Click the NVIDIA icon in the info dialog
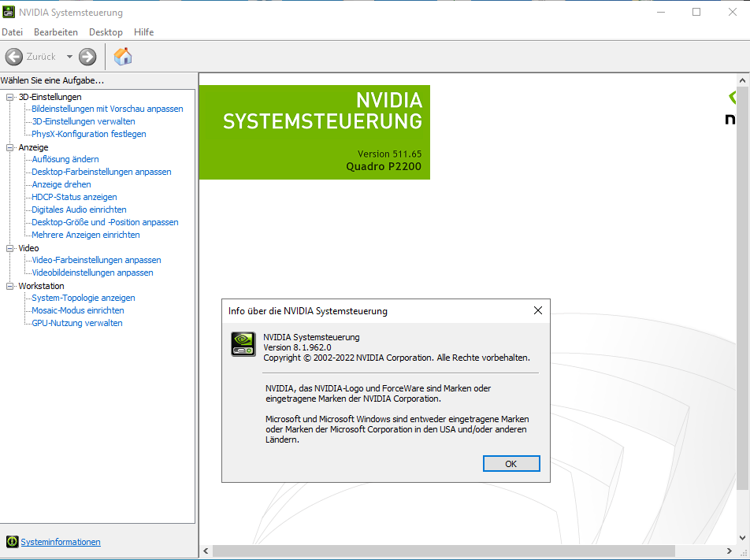This screenshot has height=560, width=750. pos(243,344)
